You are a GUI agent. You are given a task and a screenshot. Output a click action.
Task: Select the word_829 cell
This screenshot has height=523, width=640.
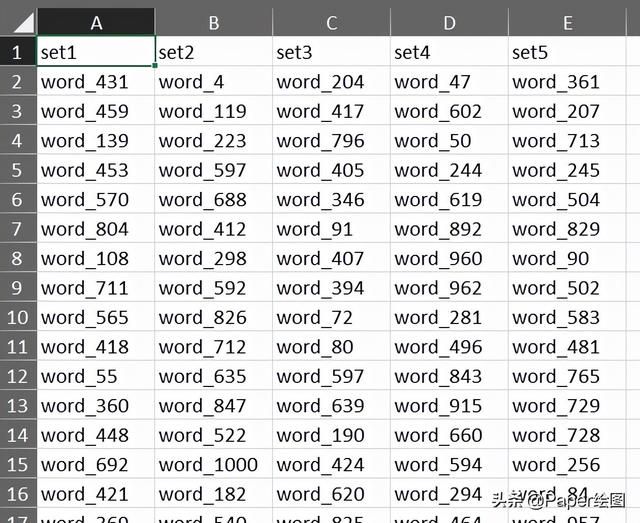click(x=567, y=228)
